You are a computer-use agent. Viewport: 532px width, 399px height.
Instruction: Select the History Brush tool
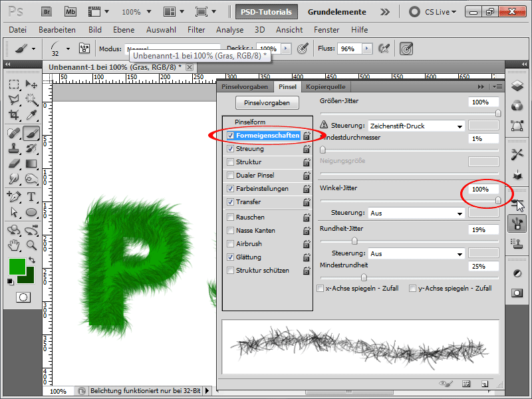click(31, 148)
